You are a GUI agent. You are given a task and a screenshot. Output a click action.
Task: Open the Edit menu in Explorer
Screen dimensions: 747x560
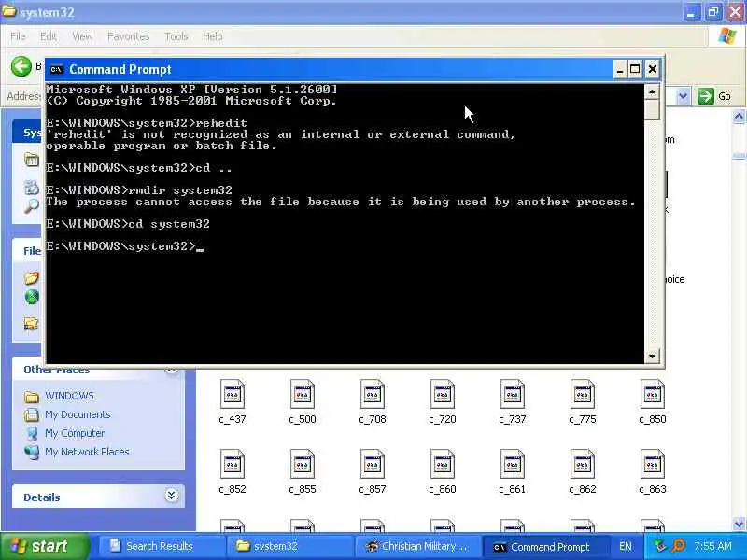(x=49, y=36)
